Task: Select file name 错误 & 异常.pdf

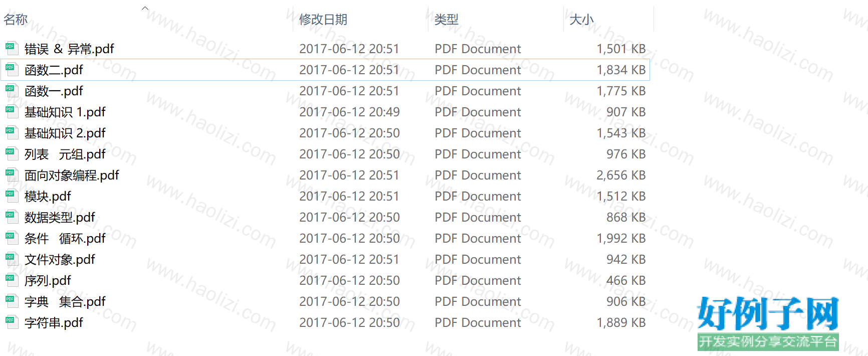Action: pyautogui.click(x=69, y=49)
